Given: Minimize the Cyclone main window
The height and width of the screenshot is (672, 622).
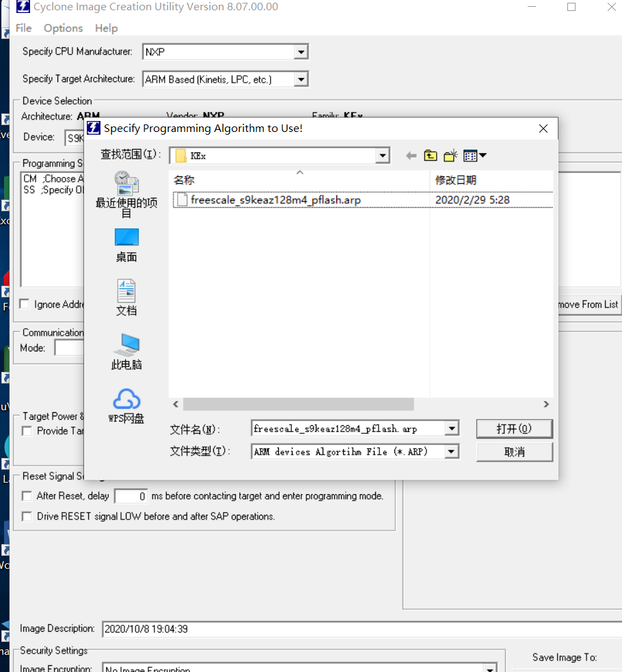Looking at the screenshot, I should click(532, 7).
